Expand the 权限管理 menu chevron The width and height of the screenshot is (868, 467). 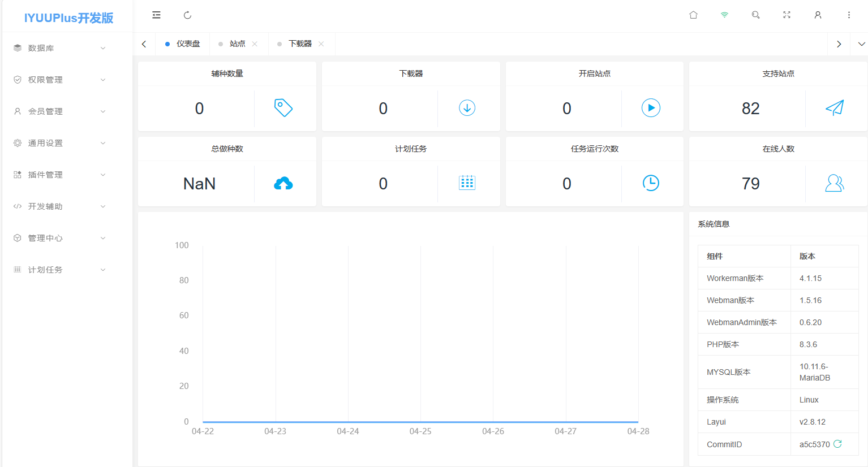click(x=103, y=80)
